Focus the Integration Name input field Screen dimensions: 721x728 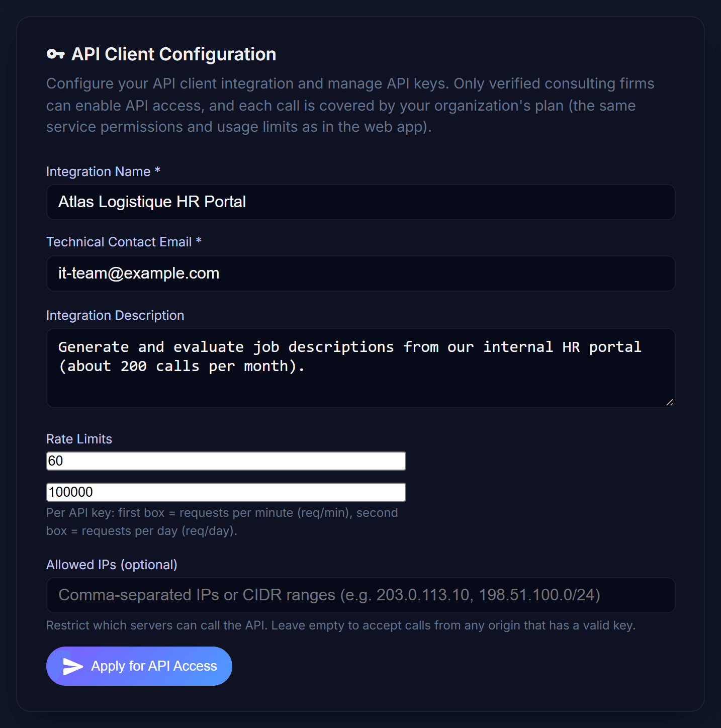click(360, 202)
